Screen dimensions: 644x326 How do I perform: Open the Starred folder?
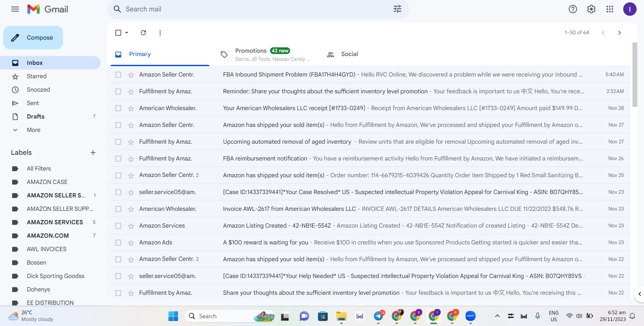[50, 76]
